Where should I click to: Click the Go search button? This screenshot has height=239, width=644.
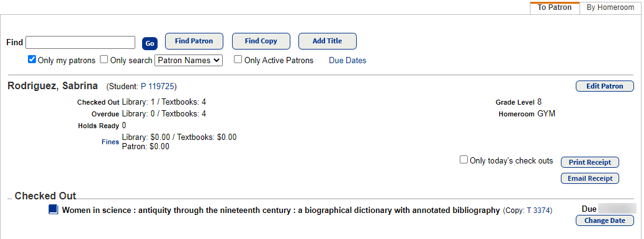(150, 43)
